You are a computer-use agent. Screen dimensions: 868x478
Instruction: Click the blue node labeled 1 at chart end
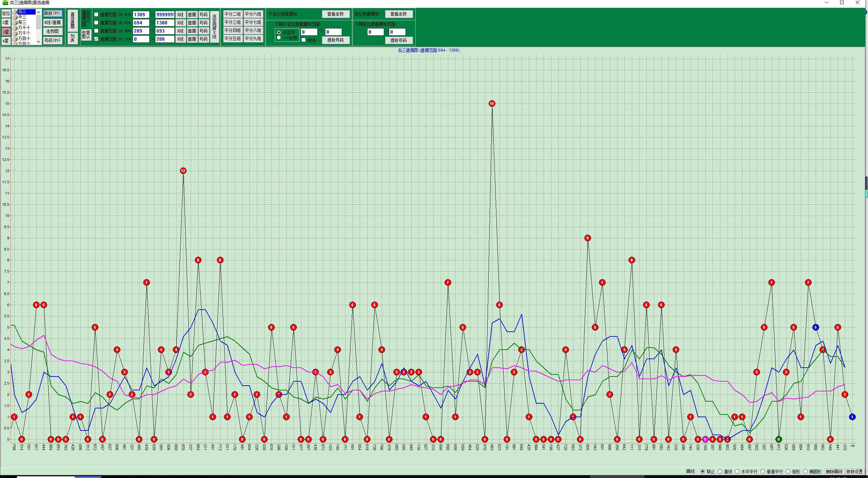(852, 417)
